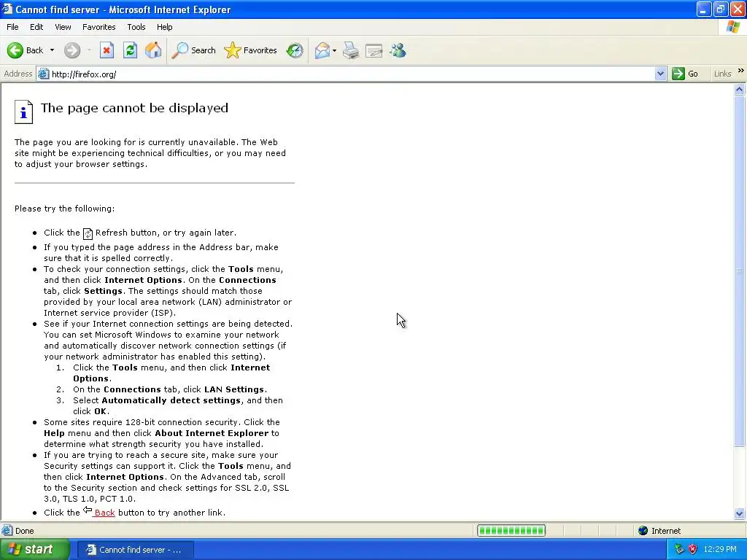Click the 12:29 PM system clock
This screenshot has height=560, width=747.
(x=720, y=549)
